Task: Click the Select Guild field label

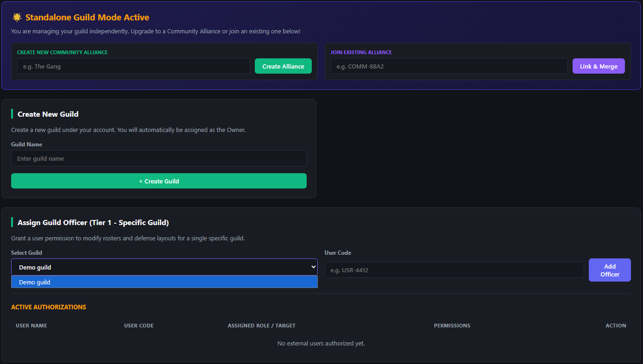Action: coord(26,253)
